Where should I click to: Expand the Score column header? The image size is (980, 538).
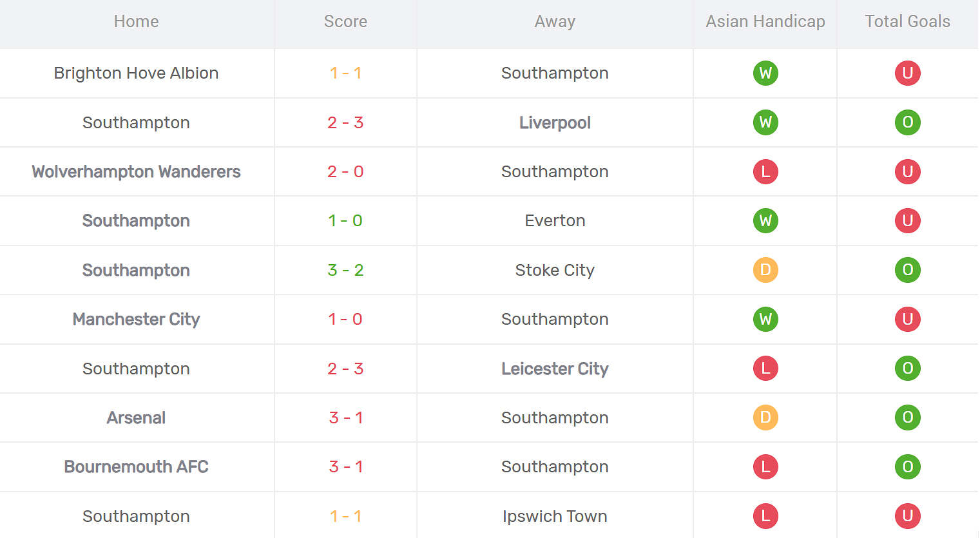345,21
